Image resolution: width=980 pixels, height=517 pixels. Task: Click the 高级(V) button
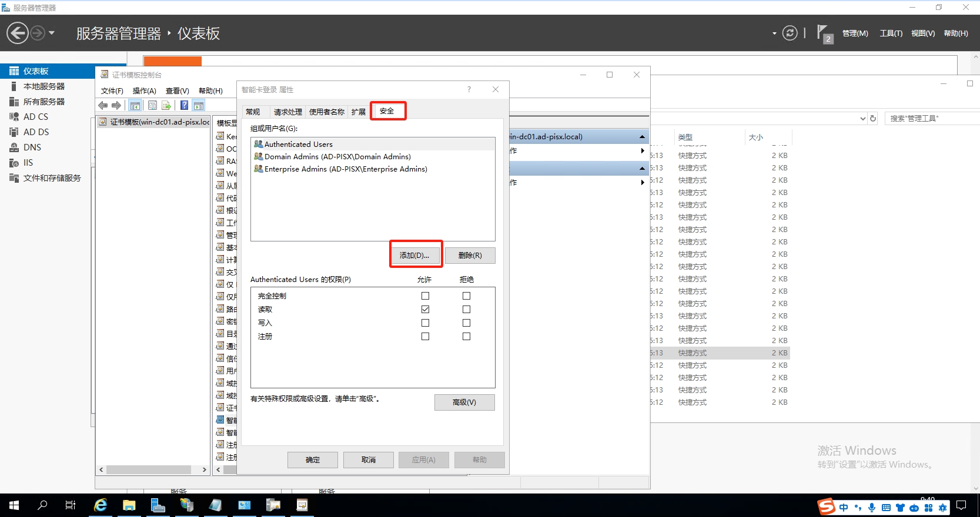point(464,402)
